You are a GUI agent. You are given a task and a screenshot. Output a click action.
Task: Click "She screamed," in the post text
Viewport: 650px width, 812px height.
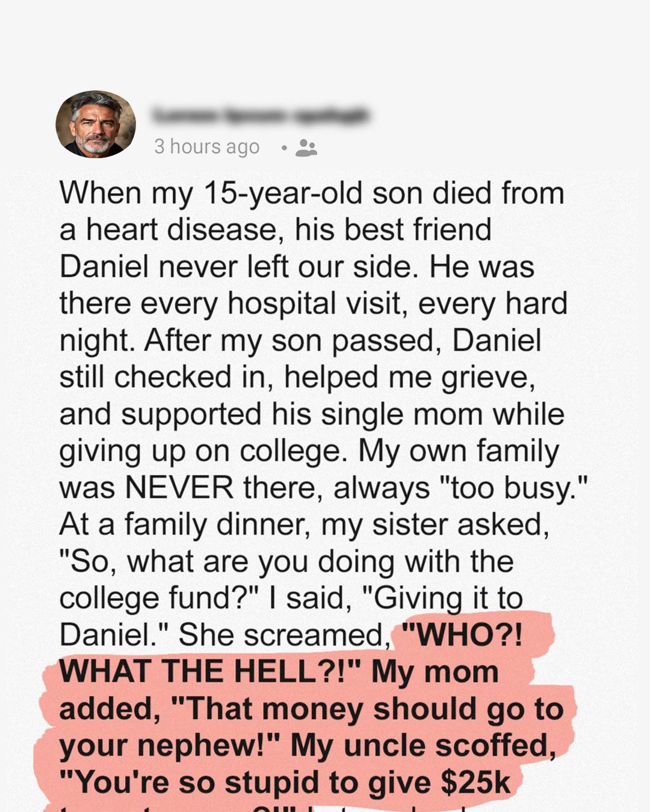click(x=285, y=635)
